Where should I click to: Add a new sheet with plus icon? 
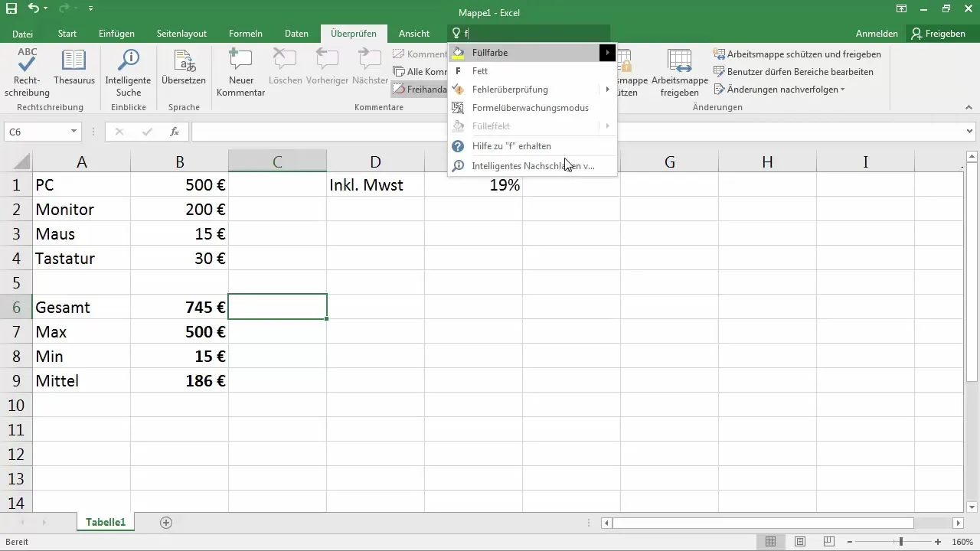point(166,523)
